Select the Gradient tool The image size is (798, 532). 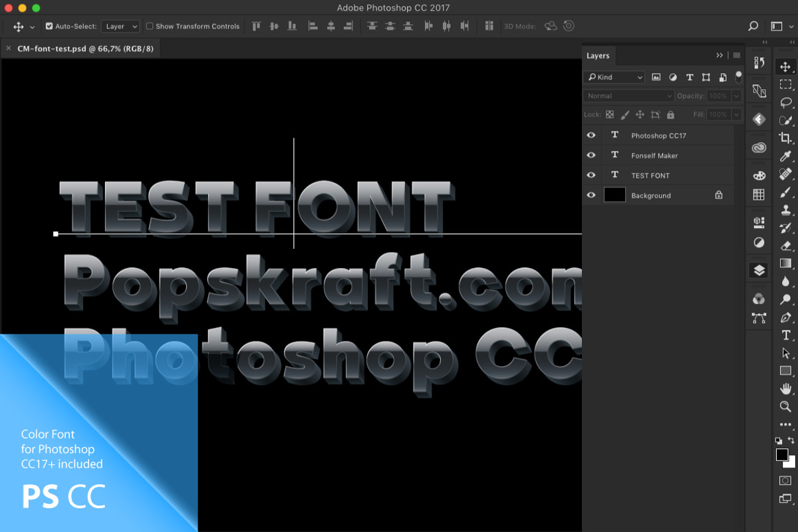pos(785,263)
